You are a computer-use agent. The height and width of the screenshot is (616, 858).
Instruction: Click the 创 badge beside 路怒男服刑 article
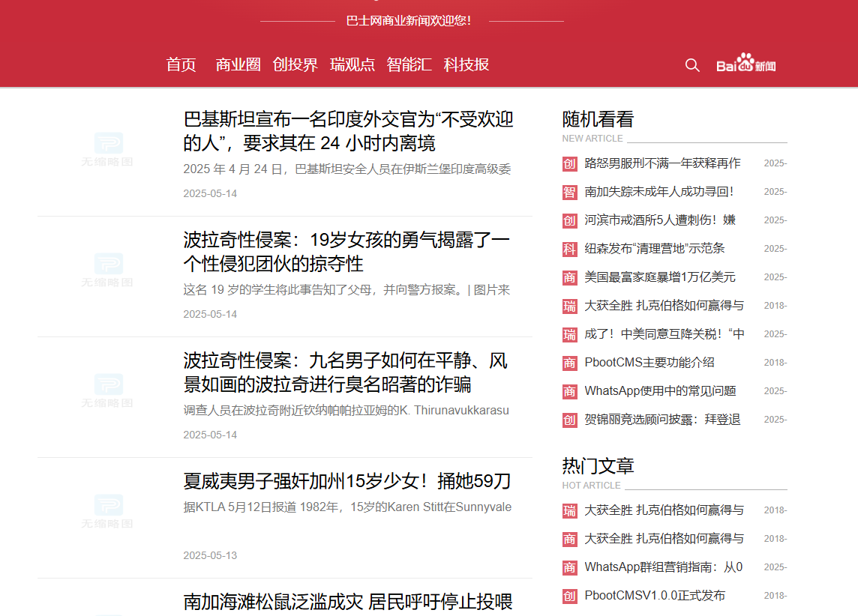(x=570, y=164)
